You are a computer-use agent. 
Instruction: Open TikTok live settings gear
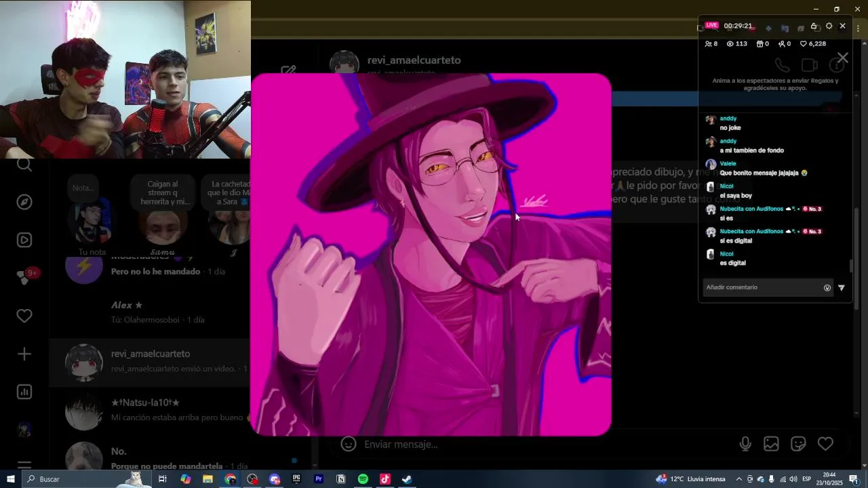(x=829, y=26)
